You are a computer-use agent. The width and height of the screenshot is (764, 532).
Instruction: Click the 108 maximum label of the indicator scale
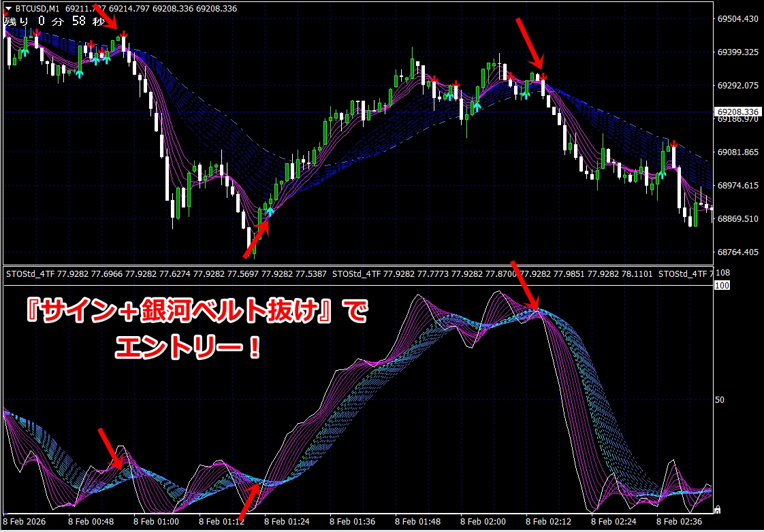coord(722,273)
